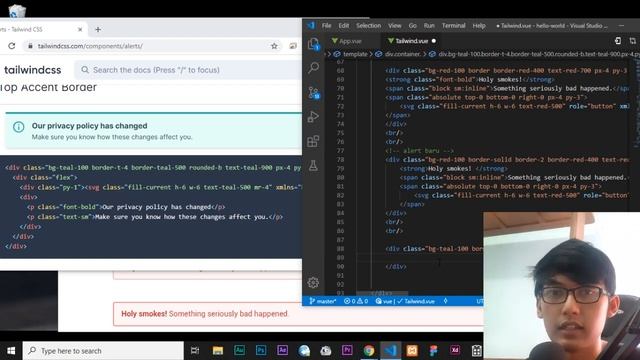
Task: Expand the div.container breadcrumb segment
Action: [398, 54]
